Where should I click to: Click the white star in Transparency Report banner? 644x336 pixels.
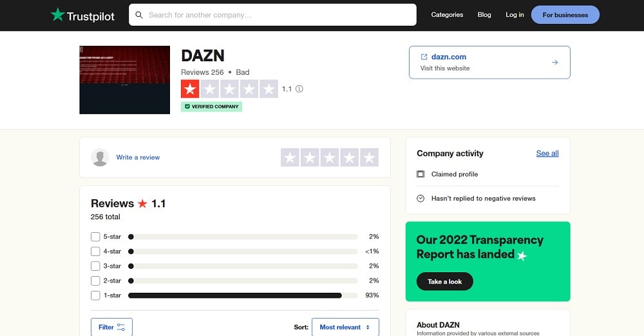click(522, 256)
